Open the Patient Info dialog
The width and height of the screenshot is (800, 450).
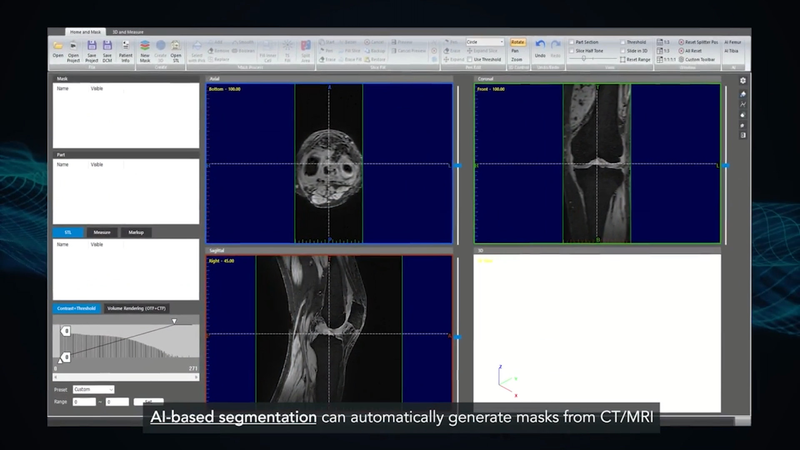(x=126, y=47)
